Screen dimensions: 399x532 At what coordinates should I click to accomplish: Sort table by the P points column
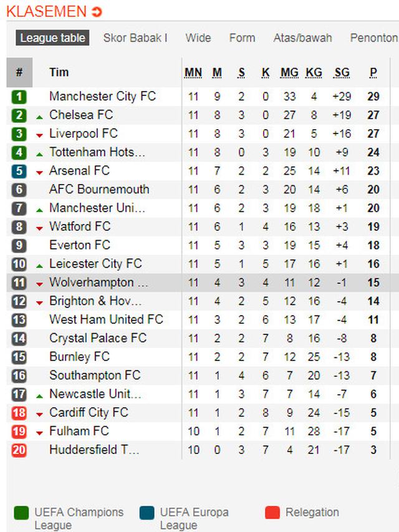373,73
